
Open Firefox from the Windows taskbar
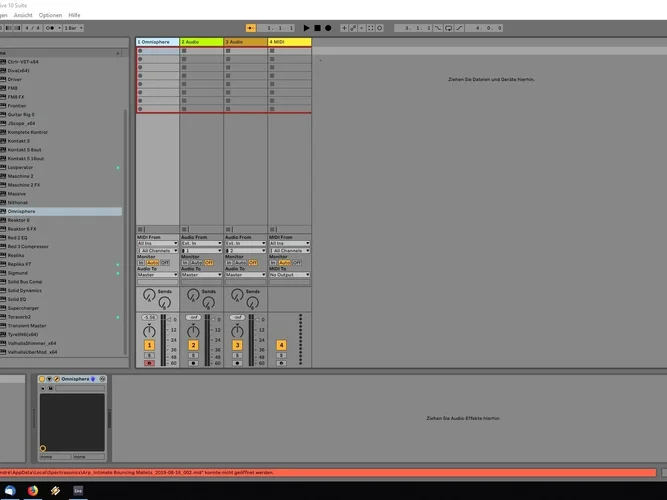coord(33,491)
